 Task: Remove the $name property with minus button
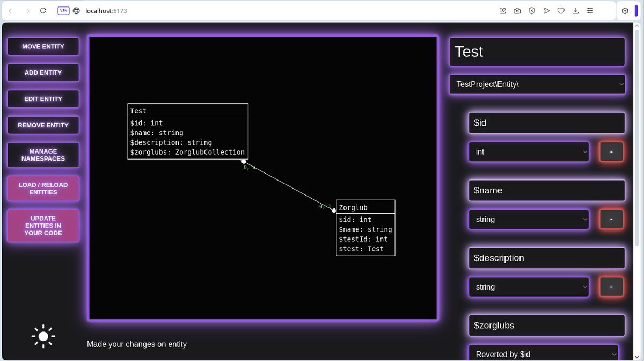pyautogui.click(x=611, y=220)
